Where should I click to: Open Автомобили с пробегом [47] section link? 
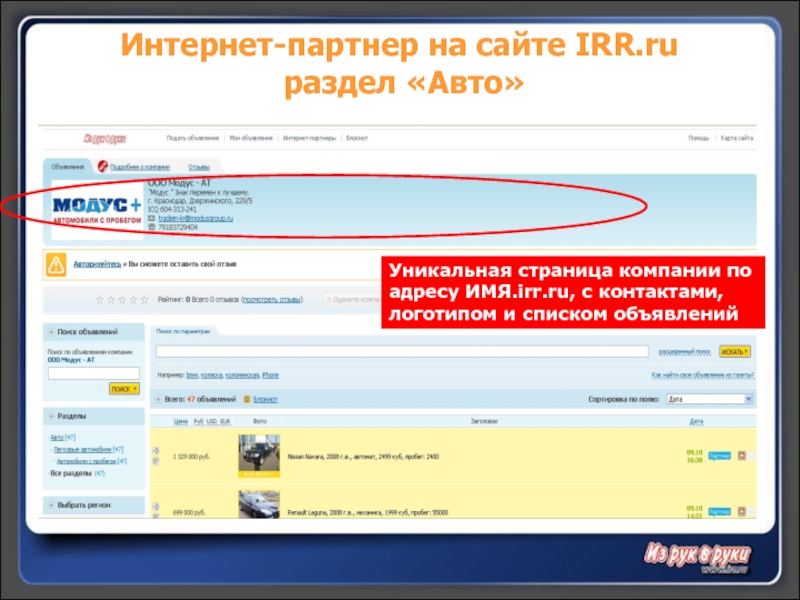click(92, 461)
